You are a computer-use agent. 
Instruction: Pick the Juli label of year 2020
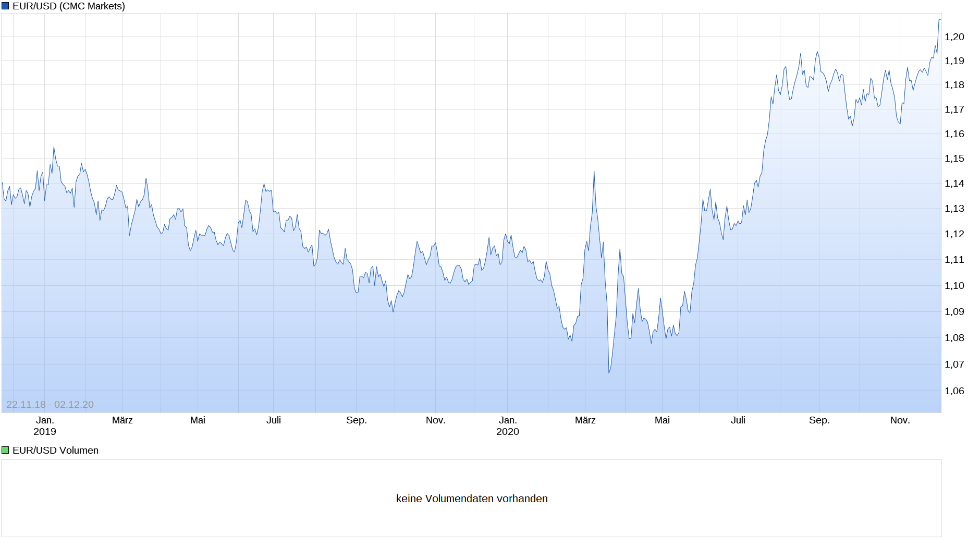738,420
